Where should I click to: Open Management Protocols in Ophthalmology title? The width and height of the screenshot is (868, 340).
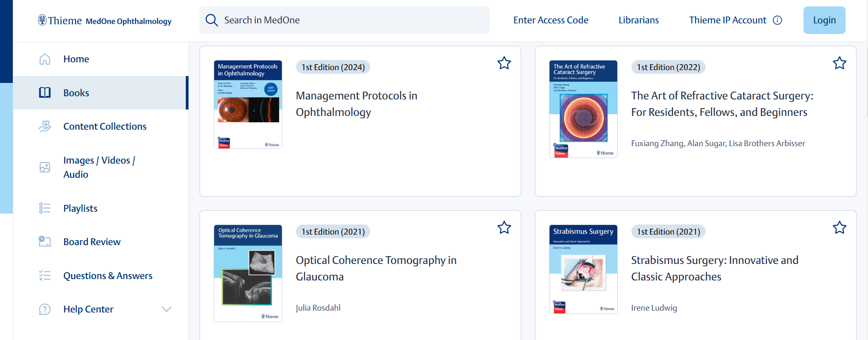point(356,104)
